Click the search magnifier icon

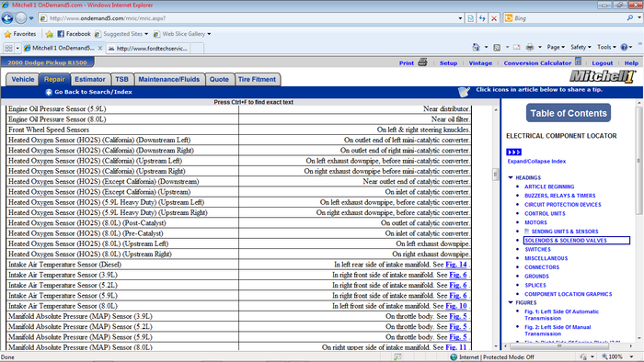click(630, 18)
